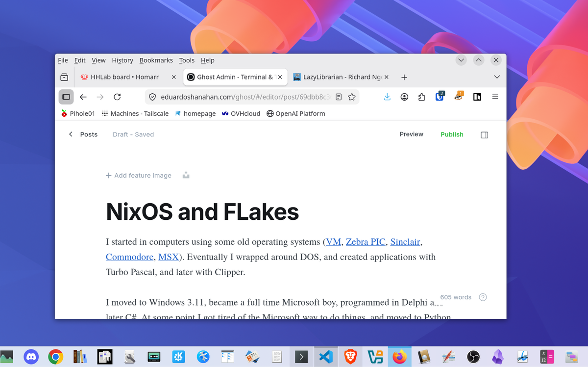Toggle reader view in the address bar
The image size is (588, 367).
point(338,97)
